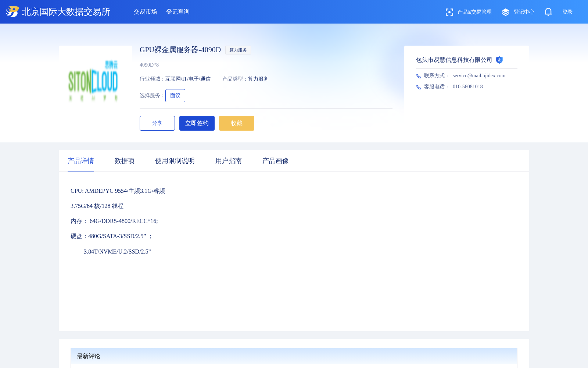Go to 登记中心
This screenshot has height=368, width=588.
[524, 12]
